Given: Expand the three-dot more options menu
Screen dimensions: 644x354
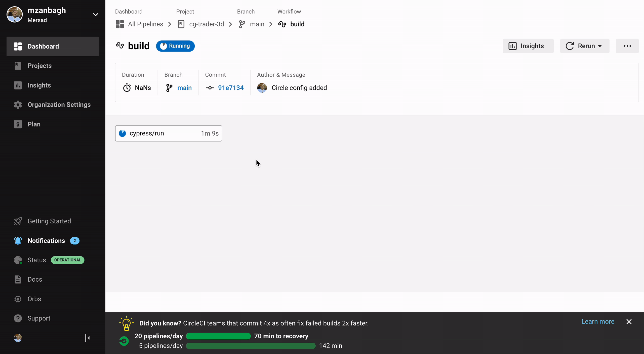Looking at the screenshot, I should click(x=627, y=46).
